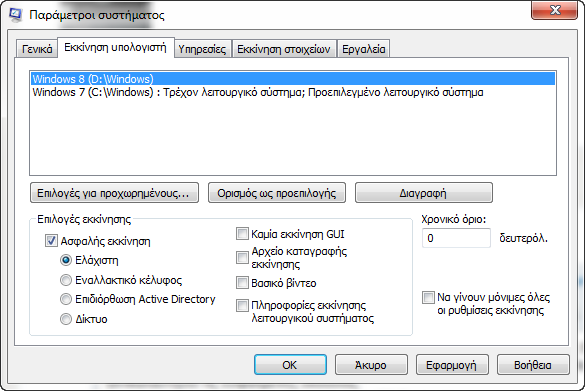Open the Υπηρεσίες tab
Viewport: 585px width, 391px height.
(202, 49)
